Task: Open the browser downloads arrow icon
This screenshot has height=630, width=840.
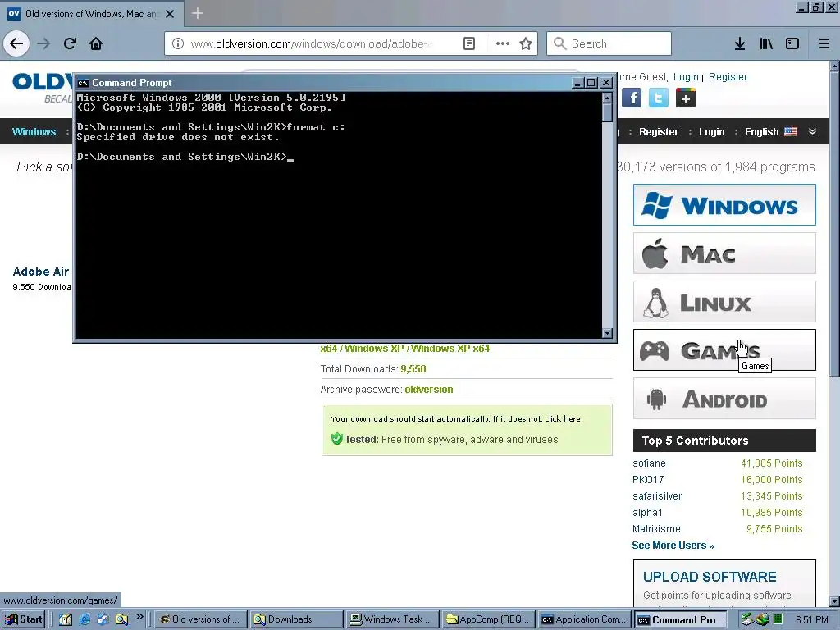Action: pos(740,43)
